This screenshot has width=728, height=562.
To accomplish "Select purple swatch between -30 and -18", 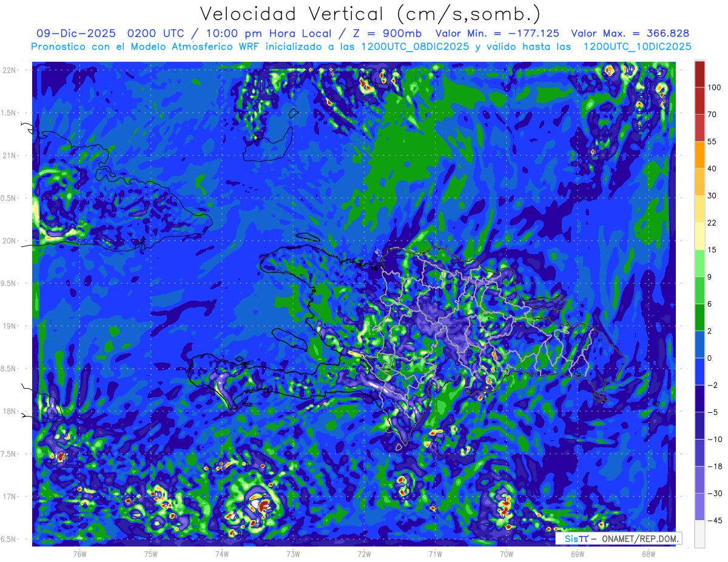I will point(699,480).
